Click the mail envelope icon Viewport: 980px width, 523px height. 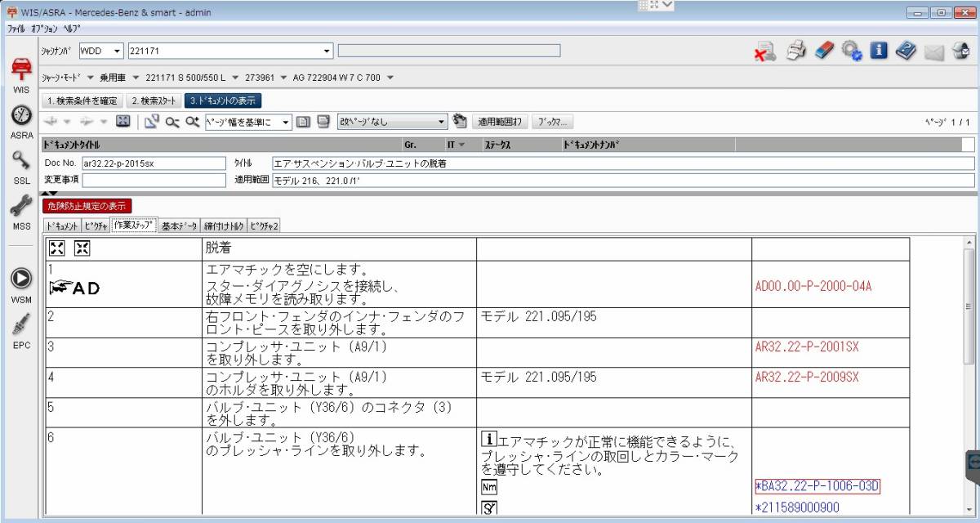click(x=933, y=50)
